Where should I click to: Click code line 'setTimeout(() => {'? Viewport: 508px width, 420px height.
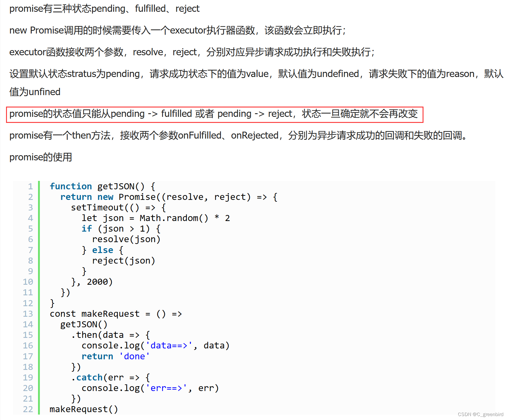pyautogui.click(x=119, y=207)
